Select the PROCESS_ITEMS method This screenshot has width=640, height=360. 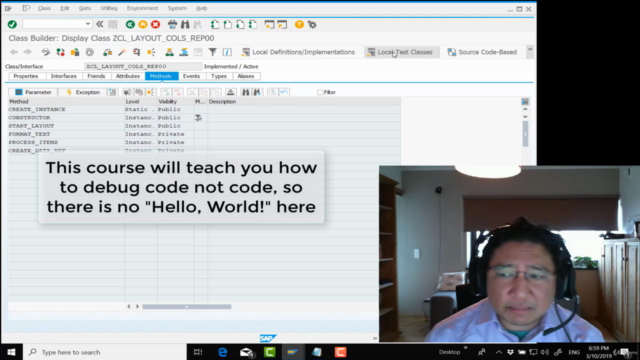click(x=33, y=142)
